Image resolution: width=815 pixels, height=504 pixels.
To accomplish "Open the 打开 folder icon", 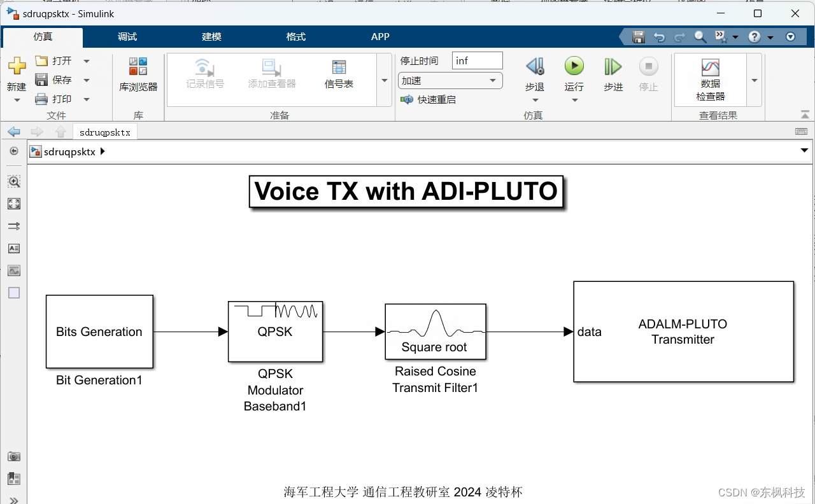I will point(41,61).
